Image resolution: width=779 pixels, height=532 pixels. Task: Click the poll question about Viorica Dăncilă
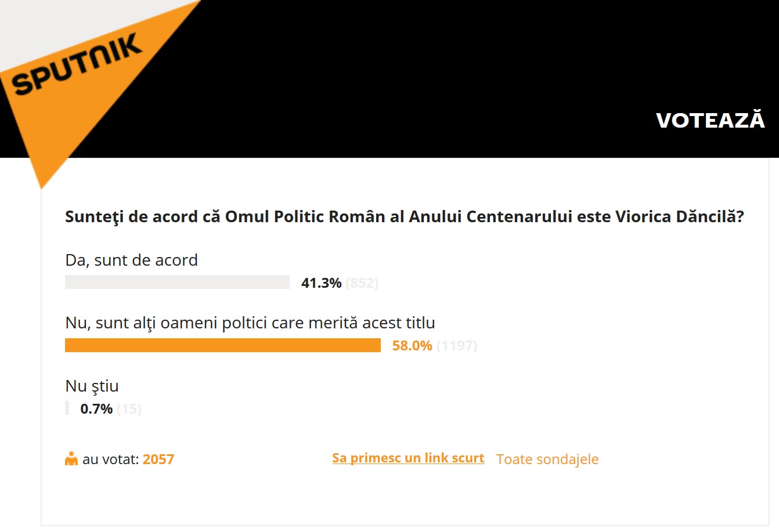tap(404, 217)
